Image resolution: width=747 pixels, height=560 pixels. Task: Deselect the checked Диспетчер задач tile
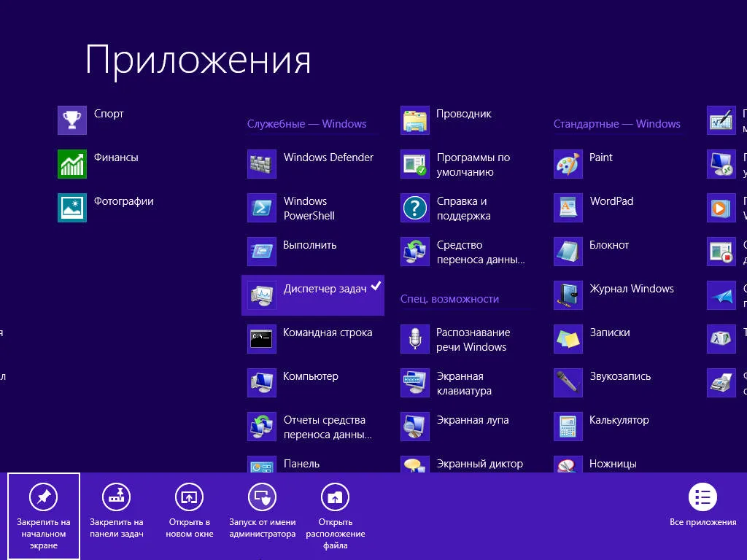click(x=313, y=295)
